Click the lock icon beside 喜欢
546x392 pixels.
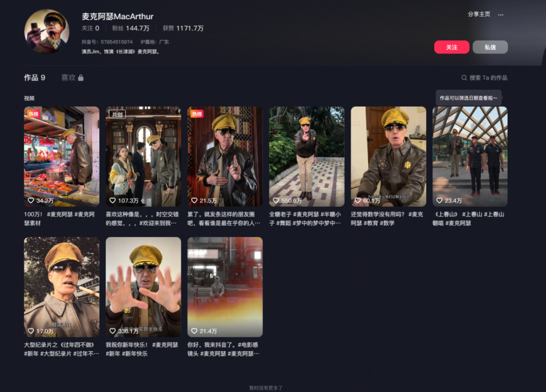click(81, 78)
